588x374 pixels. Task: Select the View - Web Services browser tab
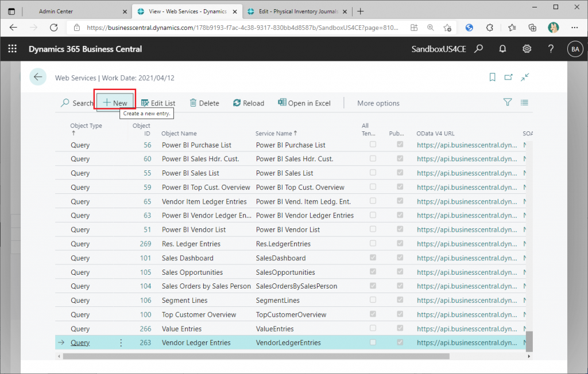pos(188,11)
